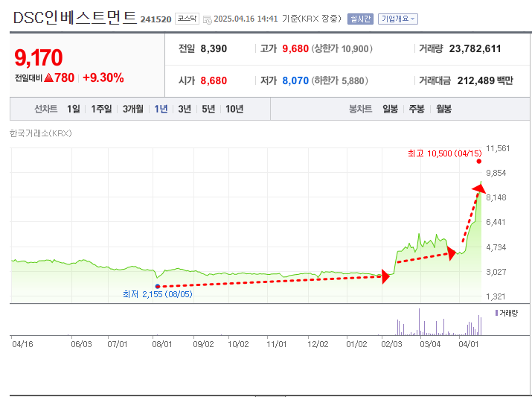Select the 1주일 line chart period

tap(101, 109)
